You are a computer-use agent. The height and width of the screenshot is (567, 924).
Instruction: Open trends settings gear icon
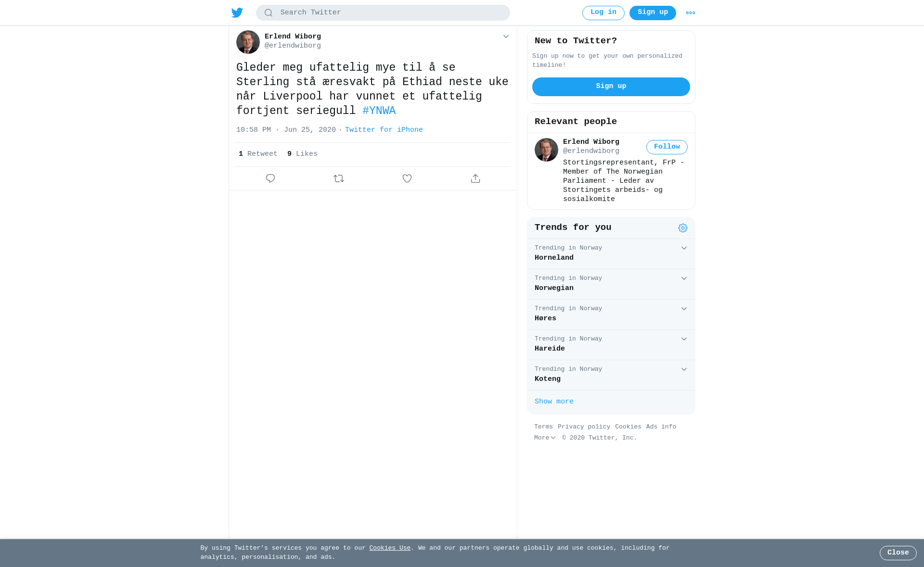(x=683, y=228)
